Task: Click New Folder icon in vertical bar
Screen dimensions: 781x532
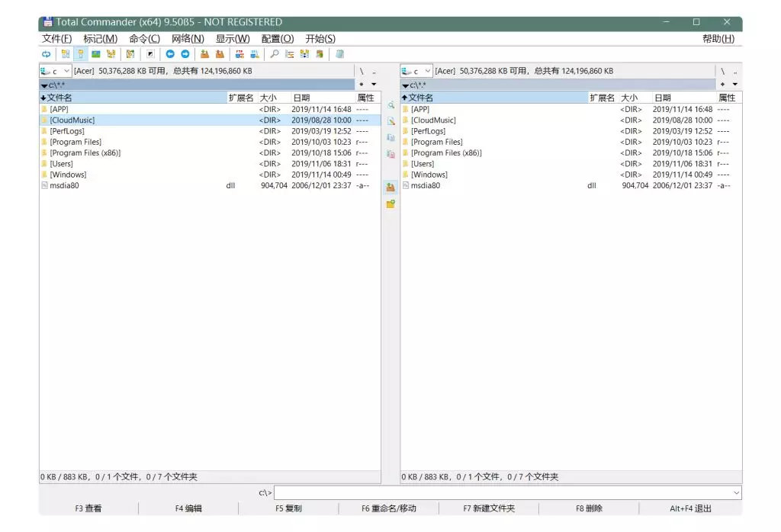Action: click(x=391, y=204)
